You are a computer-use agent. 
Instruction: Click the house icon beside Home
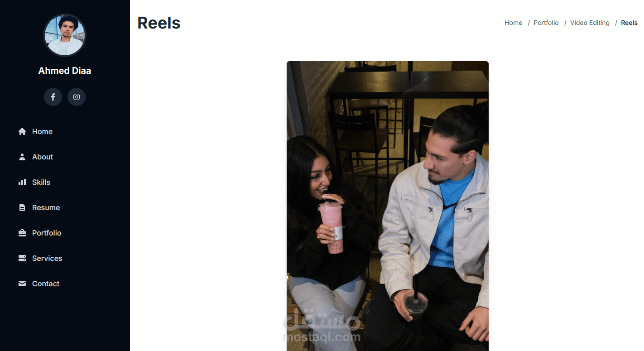(22, 131)
